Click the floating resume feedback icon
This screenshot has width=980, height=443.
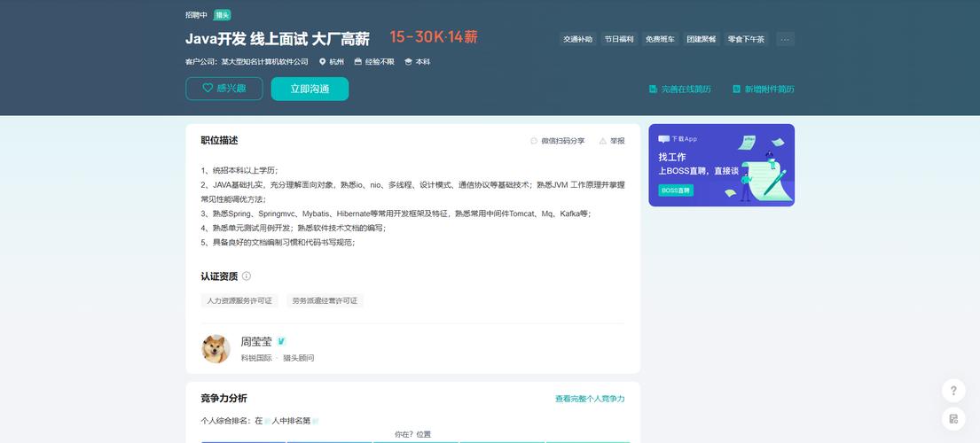pyautogui.click(x=953, y=419)
